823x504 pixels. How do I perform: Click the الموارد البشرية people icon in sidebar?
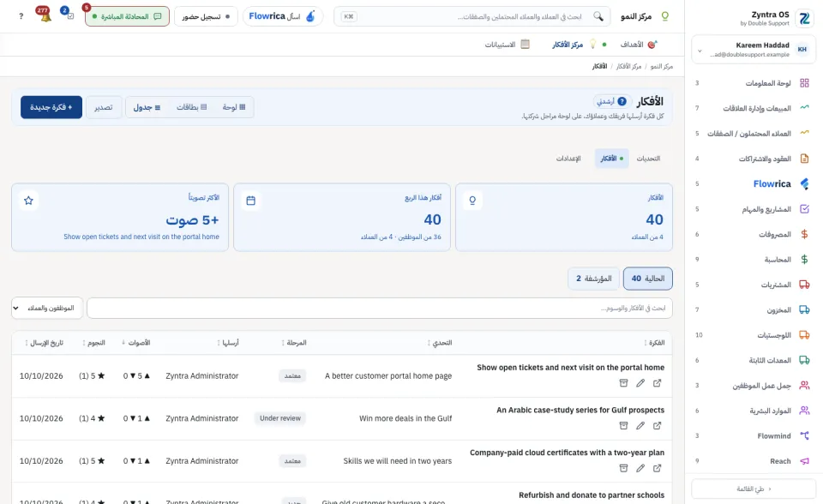(x=804, y=411)
